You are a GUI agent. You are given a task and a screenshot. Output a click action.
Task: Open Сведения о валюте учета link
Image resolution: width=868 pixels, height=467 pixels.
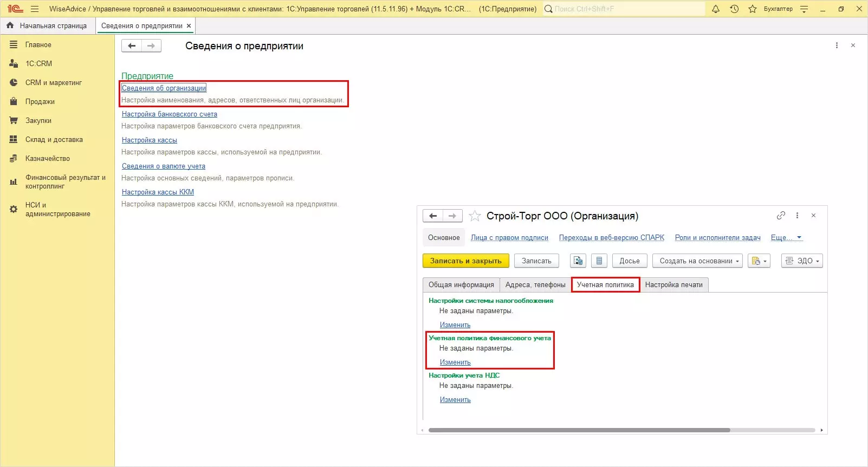[x=163, y=166]
